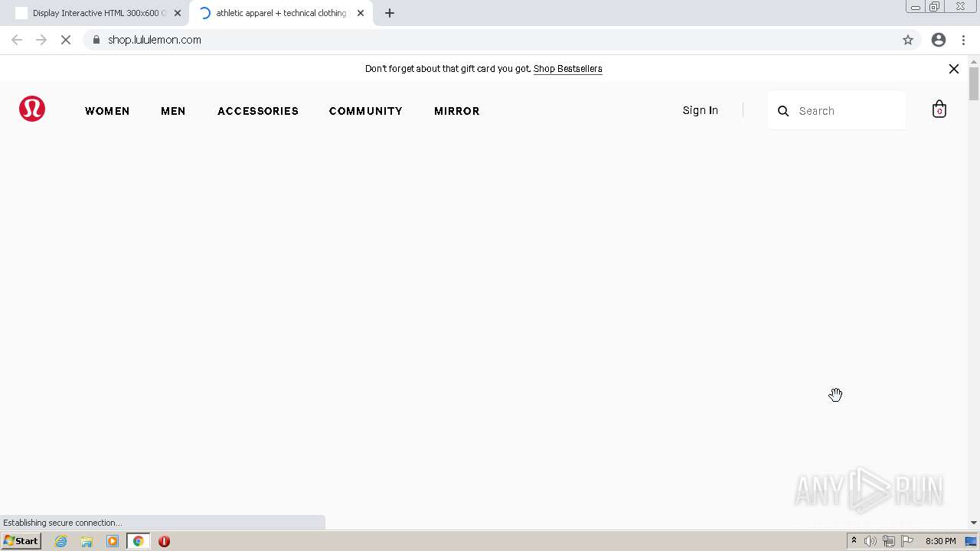This screenshot has width=980, height=551.
Task: Click the Show desktop button
Action: tap(971, 541)
